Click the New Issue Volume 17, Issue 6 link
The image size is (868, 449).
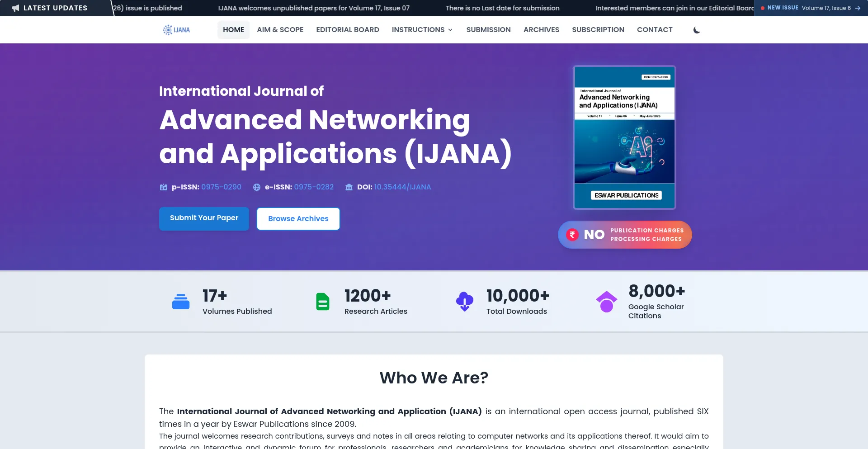pyautogui.click(x=811, y=8)
